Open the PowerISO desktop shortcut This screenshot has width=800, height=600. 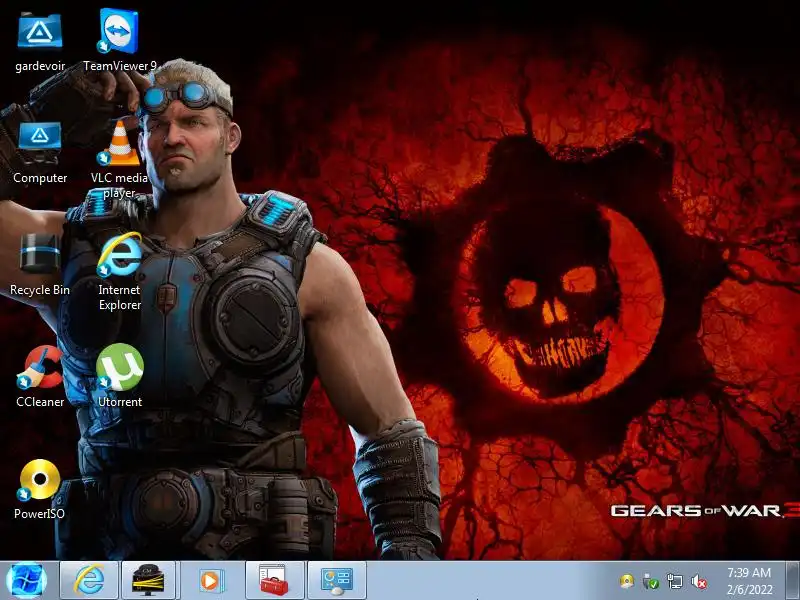click(x=39, y=480)
